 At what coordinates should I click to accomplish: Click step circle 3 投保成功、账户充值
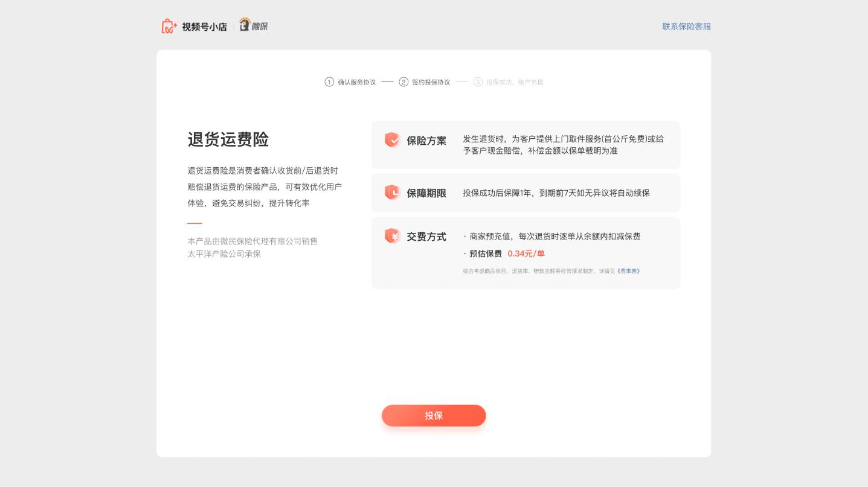click(x=478, y=82)
